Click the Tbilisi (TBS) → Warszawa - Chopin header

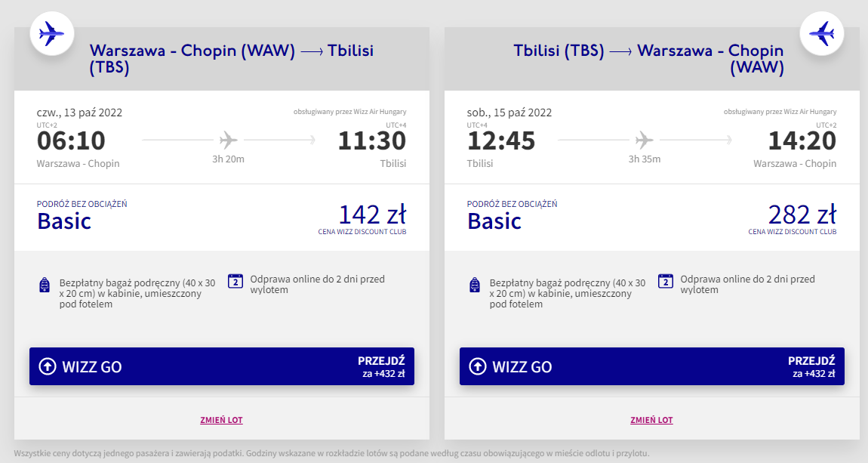point(649,59)
